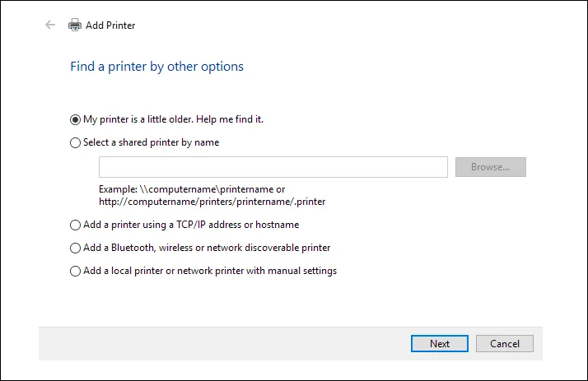The width and height of the screenshot is (588, 381).
Task: Click the 'Add a local printer or network printer' label text
Action: (x=210, y=271)
